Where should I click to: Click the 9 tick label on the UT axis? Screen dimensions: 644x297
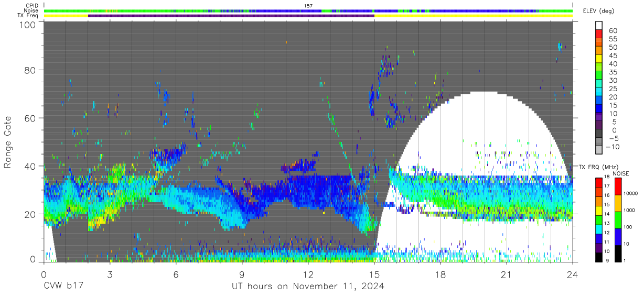(x=242, y=274)
